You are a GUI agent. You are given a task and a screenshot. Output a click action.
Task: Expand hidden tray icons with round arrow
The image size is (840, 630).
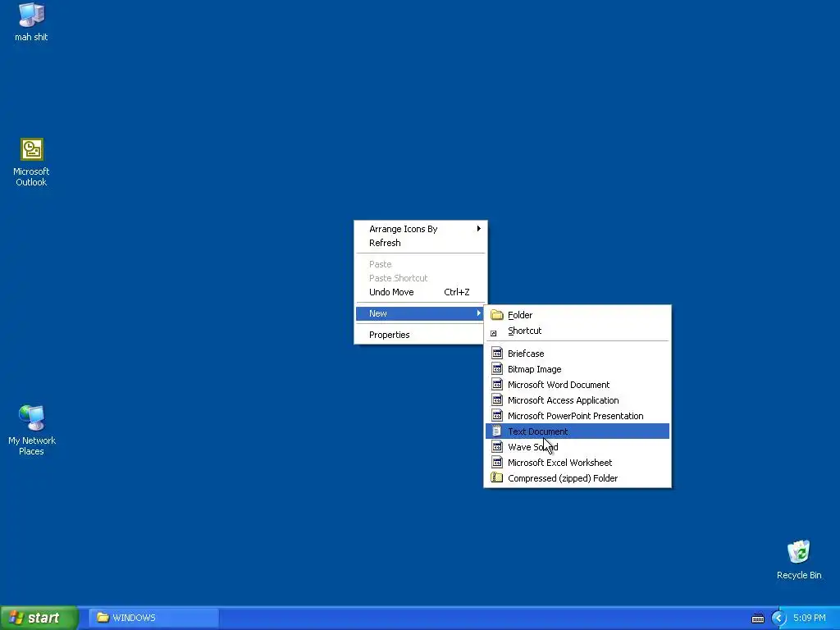point(778,619)
